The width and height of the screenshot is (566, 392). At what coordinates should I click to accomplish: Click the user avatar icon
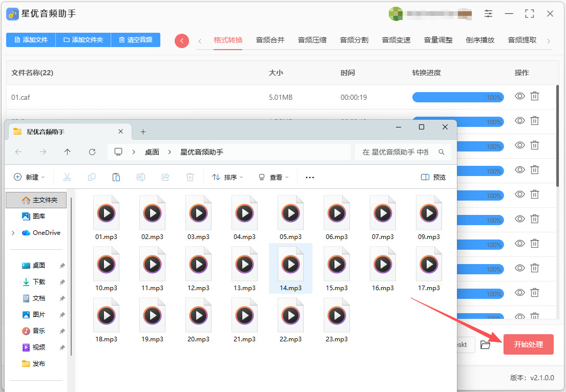[x=395, y=14]
